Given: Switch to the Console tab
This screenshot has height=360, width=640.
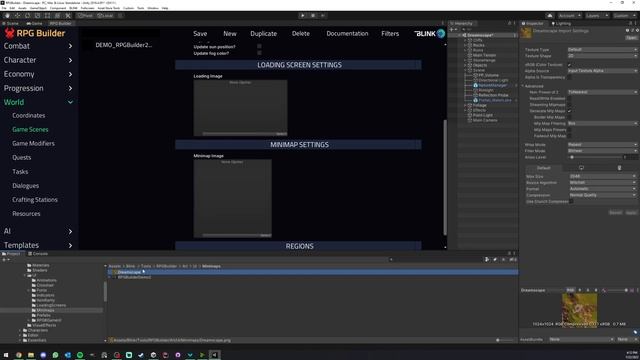Looking at the screenshot, I should click(38, 254).
